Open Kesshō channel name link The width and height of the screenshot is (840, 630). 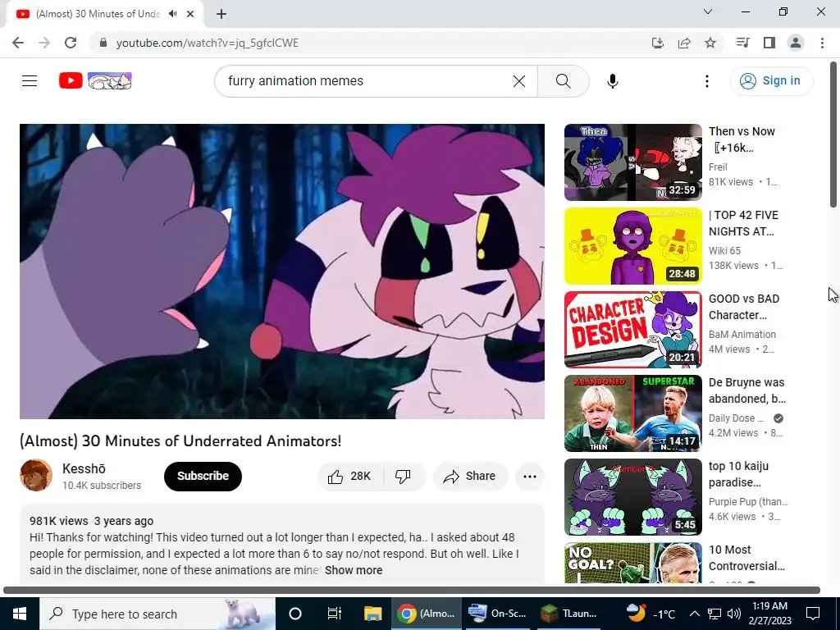84,468
